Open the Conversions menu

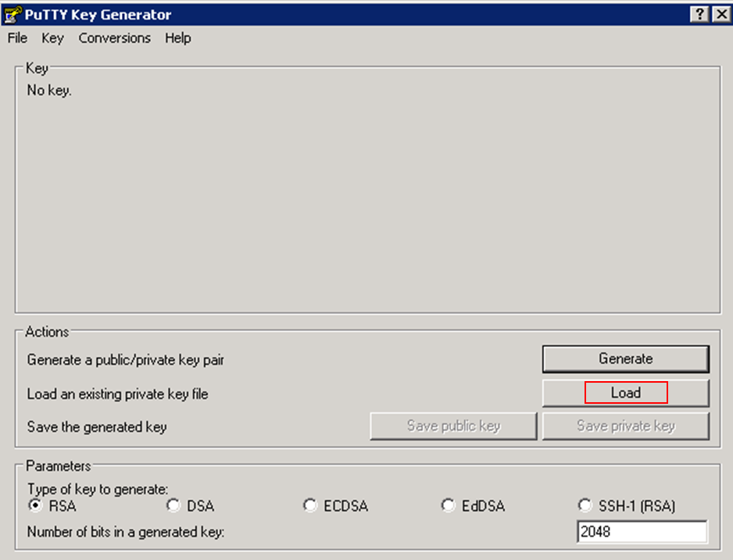click(115, 37)
